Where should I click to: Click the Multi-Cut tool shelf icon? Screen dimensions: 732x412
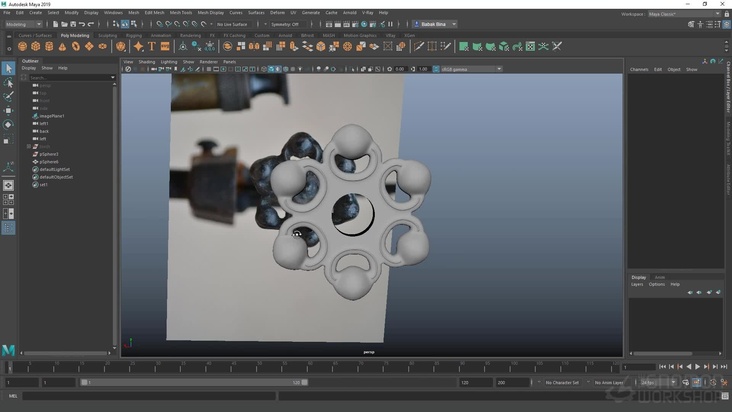point(419,46)
